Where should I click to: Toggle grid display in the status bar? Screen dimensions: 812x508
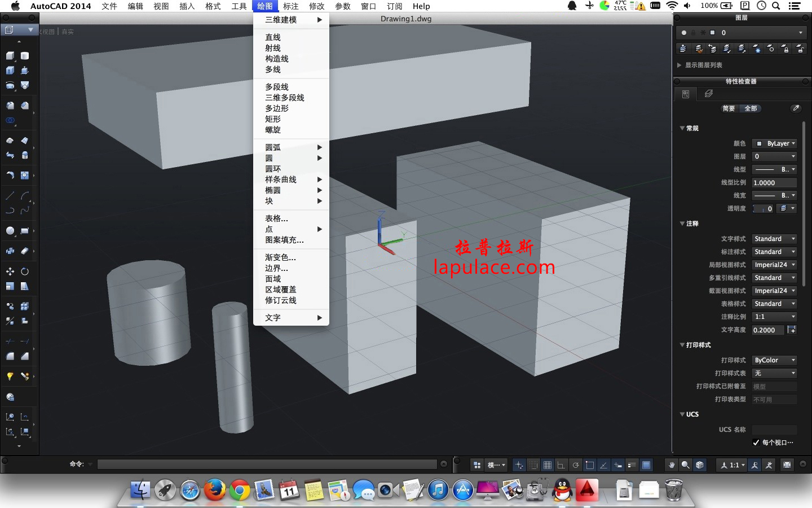[548, 465]
